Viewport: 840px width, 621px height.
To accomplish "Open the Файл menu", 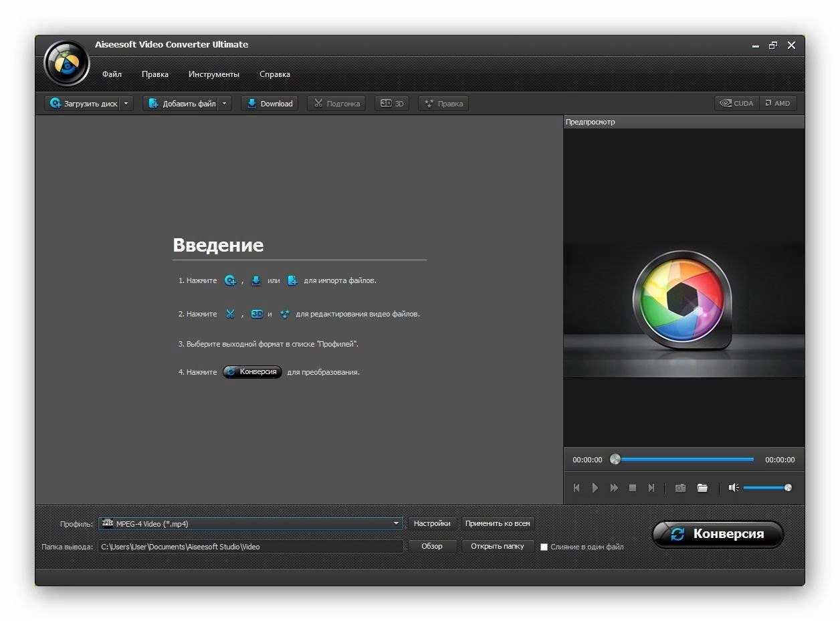I will [x=112, y=74].
